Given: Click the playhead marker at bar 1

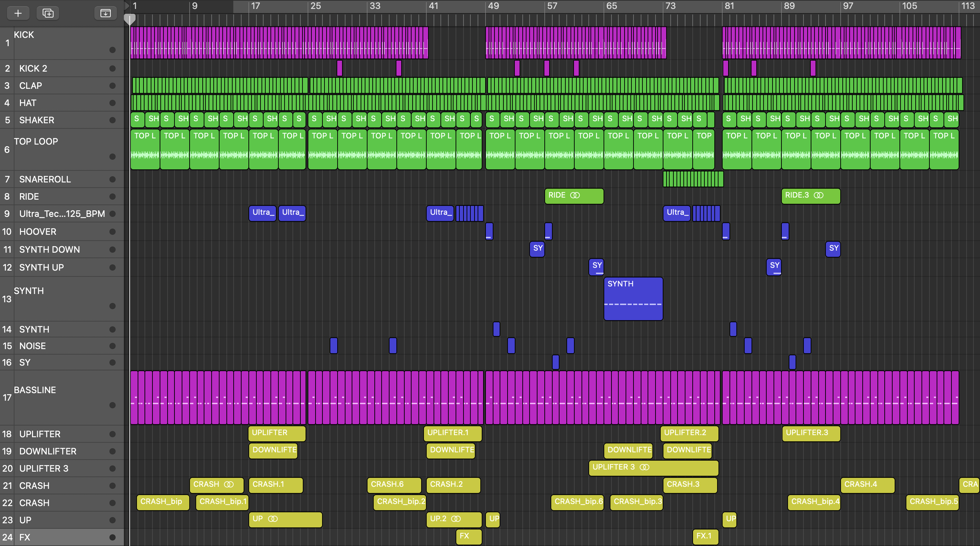Looking at the screenshot, I should 130,19.
